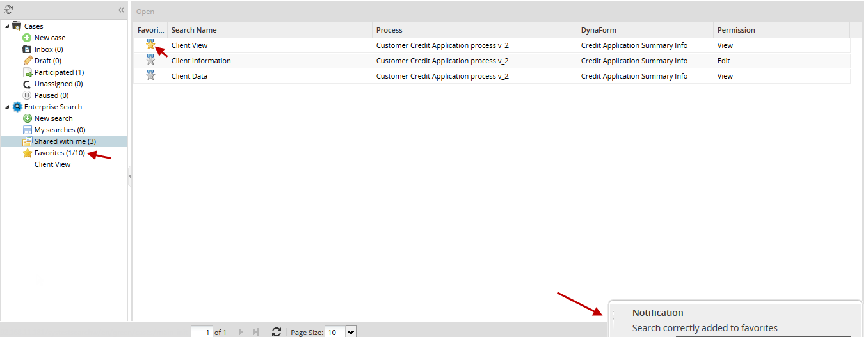Toggle favorite star for Client Data
This screenshot has width=868, height=337.
(x=150, y=75)
